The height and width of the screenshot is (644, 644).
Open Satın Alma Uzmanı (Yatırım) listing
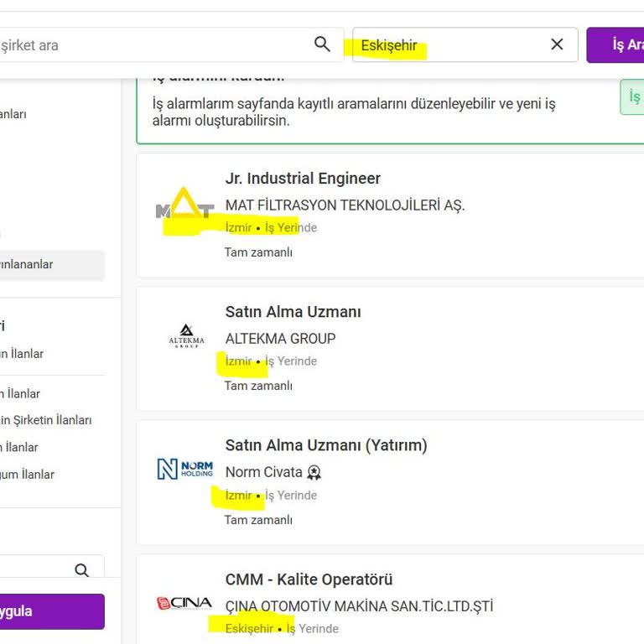(326, 445)
